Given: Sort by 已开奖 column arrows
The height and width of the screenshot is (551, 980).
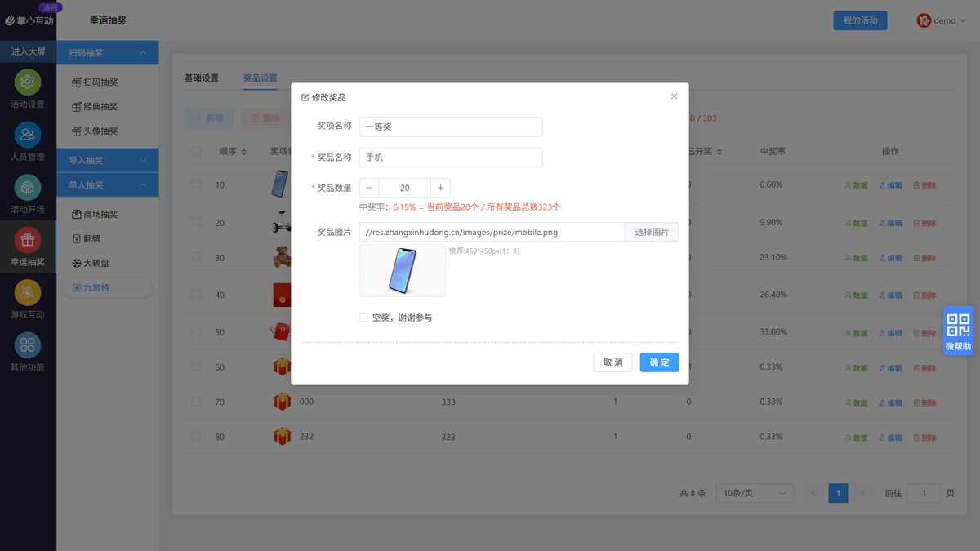Looking at the screenshot, I should click(719, 152).
